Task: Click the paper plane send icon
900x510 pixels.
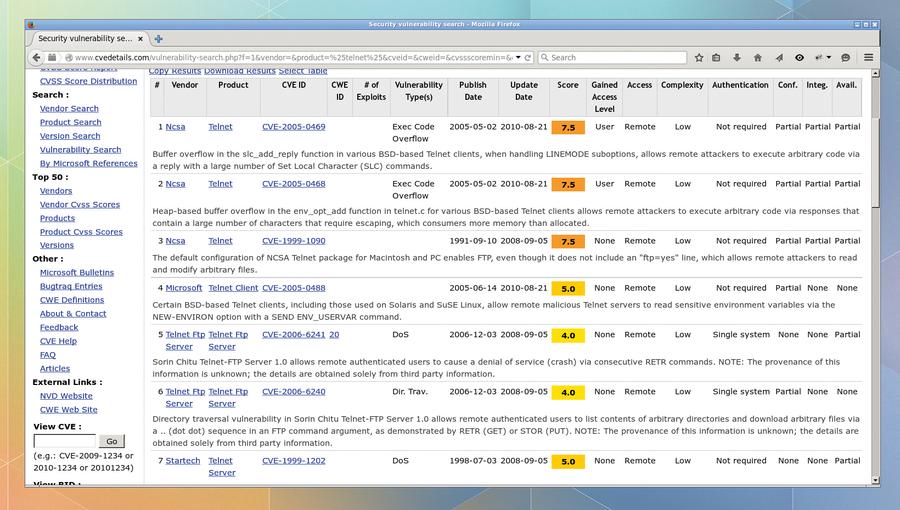Action: [x=779, y=57]
